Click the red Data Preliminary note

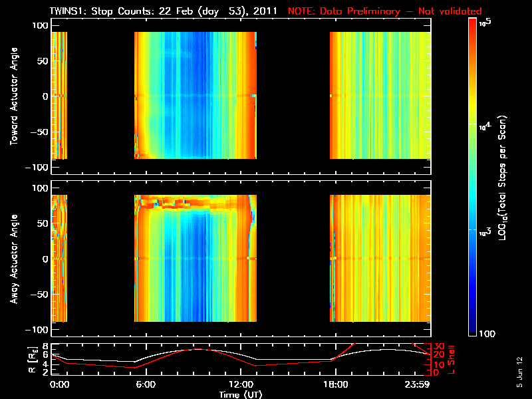[x=385, y=11]
